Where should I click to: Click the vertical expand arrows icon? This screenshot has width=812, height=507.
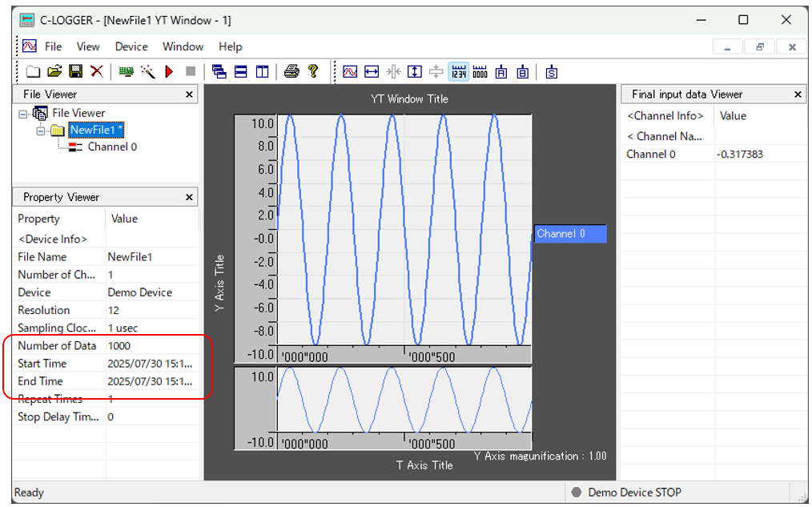click(x=415, y=71)
